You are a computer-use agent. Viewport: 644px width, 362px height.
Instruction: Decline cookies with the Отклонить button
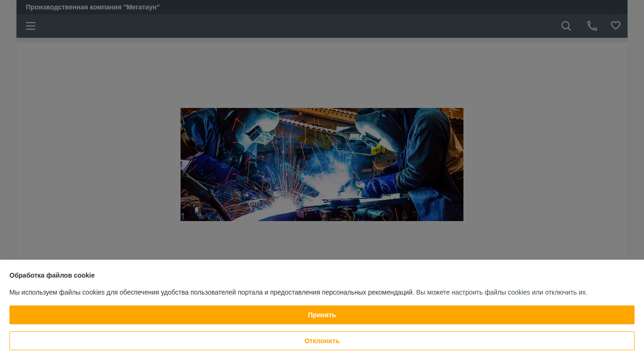coord(322,341)
